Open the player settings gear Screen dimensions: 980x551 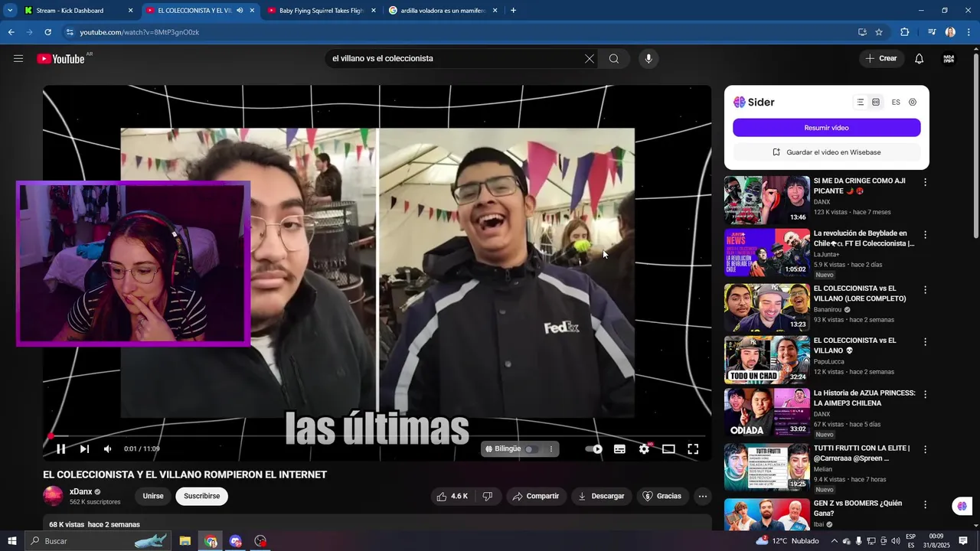[644, 449]
